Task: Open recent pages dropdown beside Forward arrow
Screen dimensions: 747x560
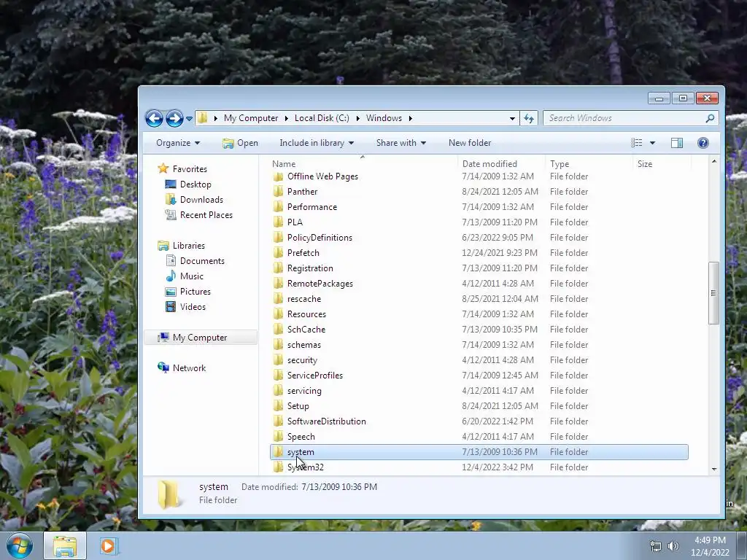Action: click(x=189, y=119)
